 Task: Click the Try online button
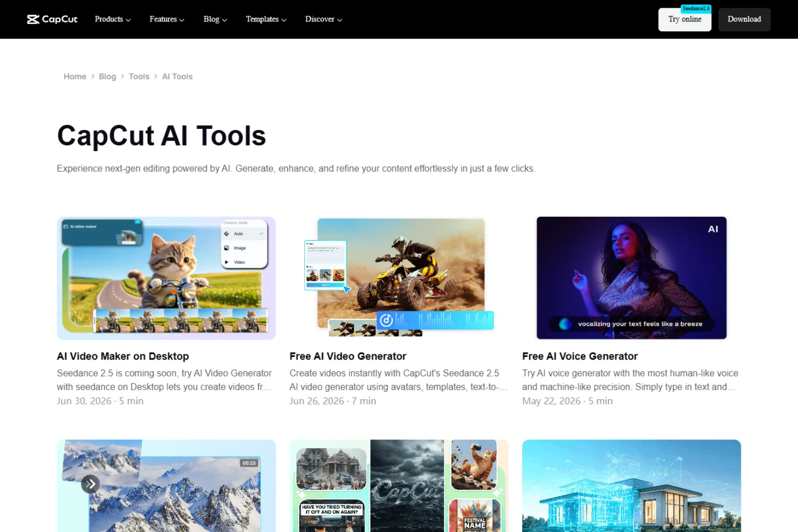pos(685,20)
